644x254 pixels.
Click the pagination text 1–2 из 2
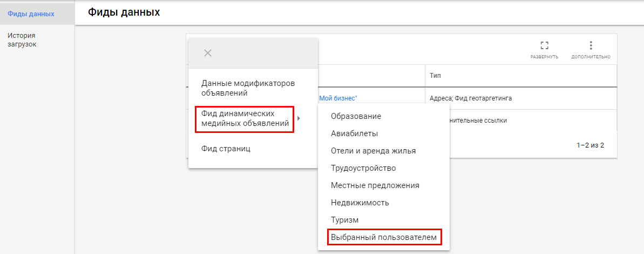[590, 145]
